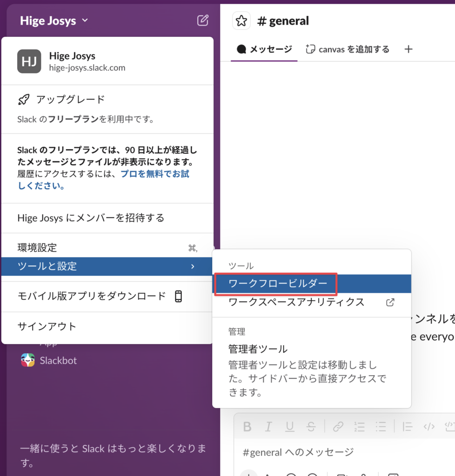
Task: Toggle bulleted list formatting
Action: coord(381,427)
